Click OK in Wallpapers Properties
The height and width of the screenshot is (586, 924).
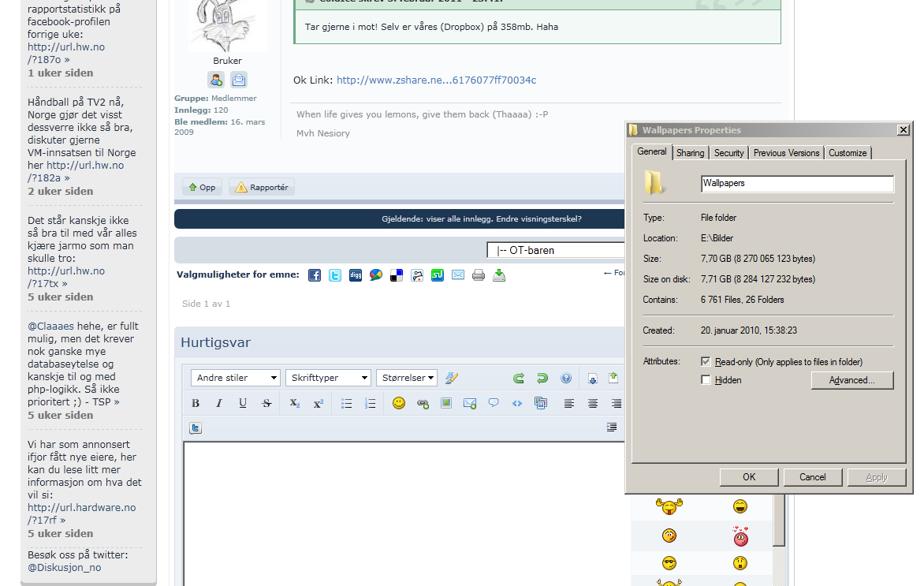(749, 477)
